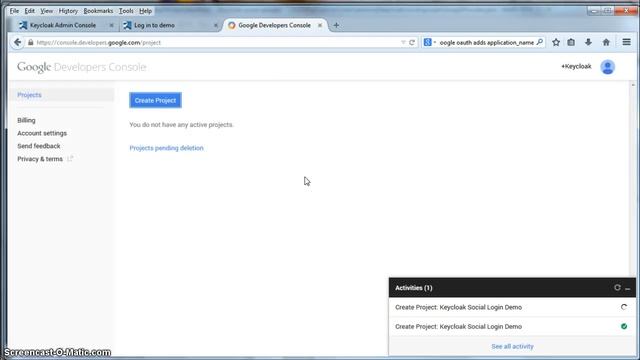Click the search magnifier icon
Image resolution: width=640 pixels, height=360 pixels.
click(x=540, y=42)
